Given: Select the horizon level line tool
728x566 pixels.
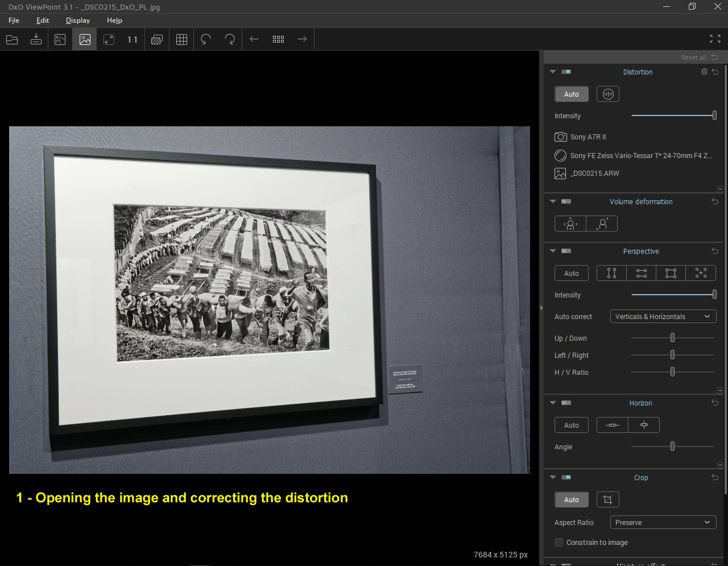Looking at the screenshot, I should tap(613, 425).
